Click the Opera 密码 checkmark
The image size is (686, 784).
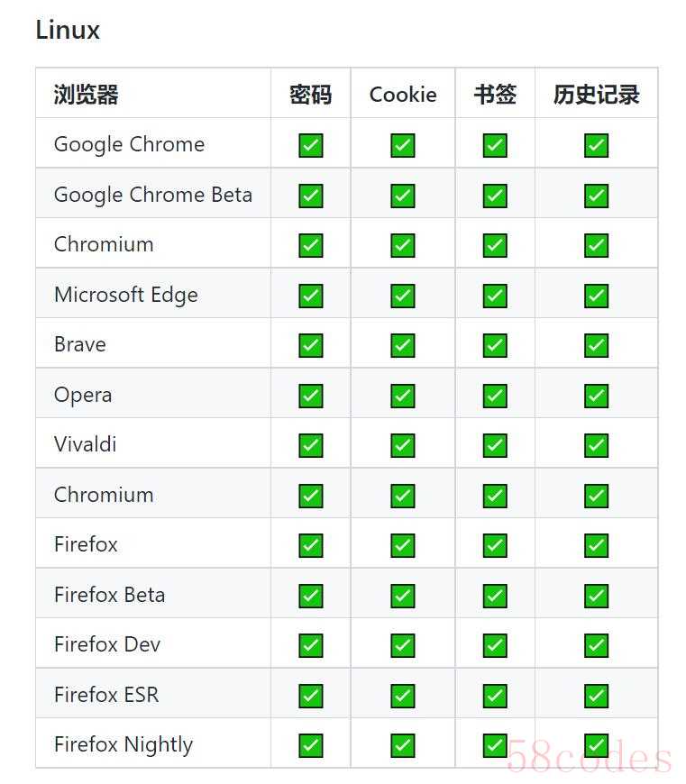[310, 396]
